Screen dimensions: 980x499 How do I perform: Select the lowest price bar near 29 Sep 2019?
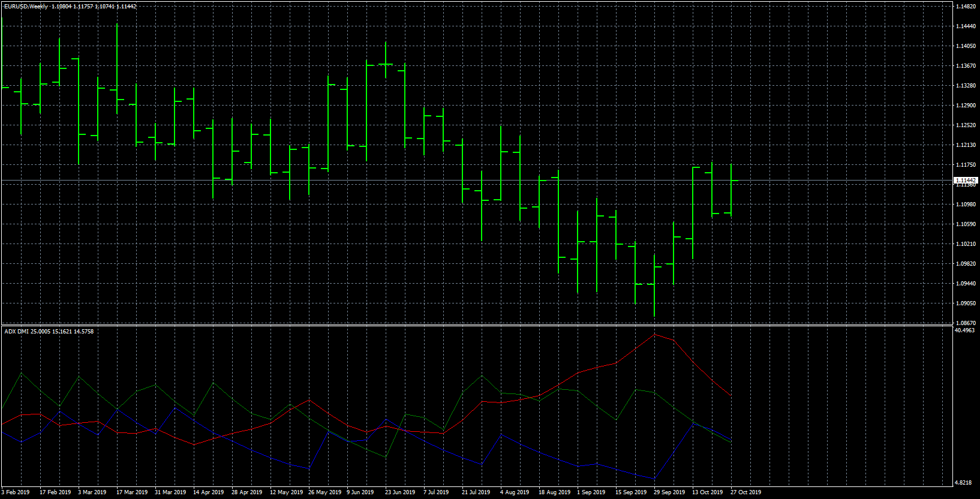tap(654, 285)
